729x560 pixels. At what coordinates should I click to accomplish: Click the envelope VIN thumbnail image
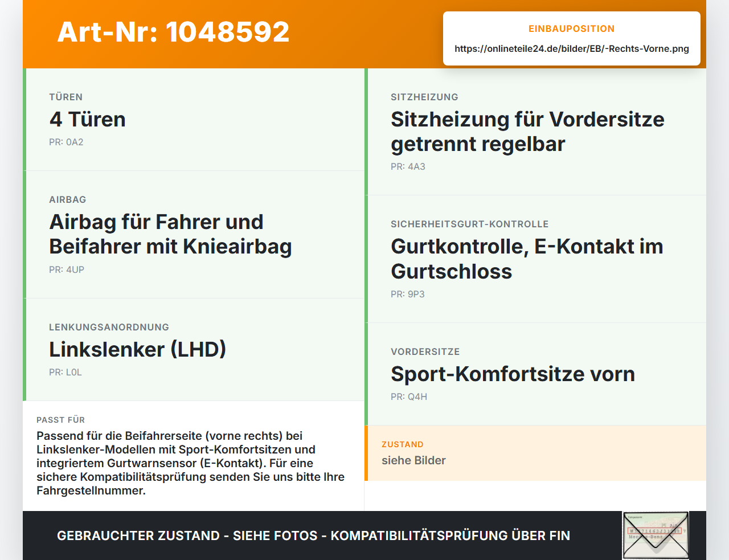tap(656, 536)
